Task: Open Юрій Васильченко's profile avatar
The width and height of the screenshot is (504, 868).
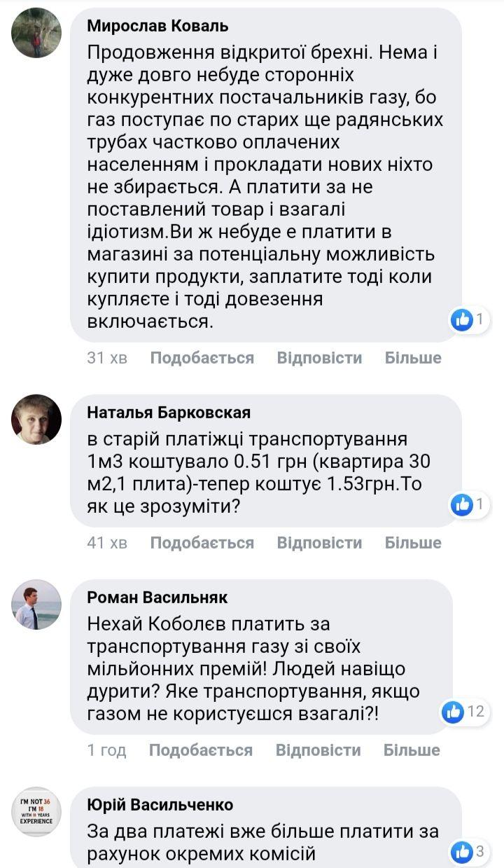Action: pos(36,811)
